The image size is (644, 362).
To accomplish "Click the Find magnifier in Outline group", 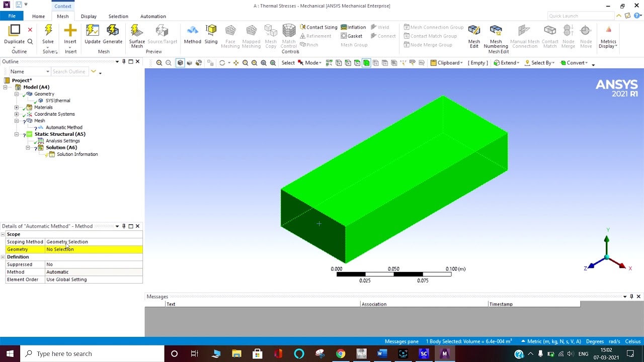I will point(30,42).
